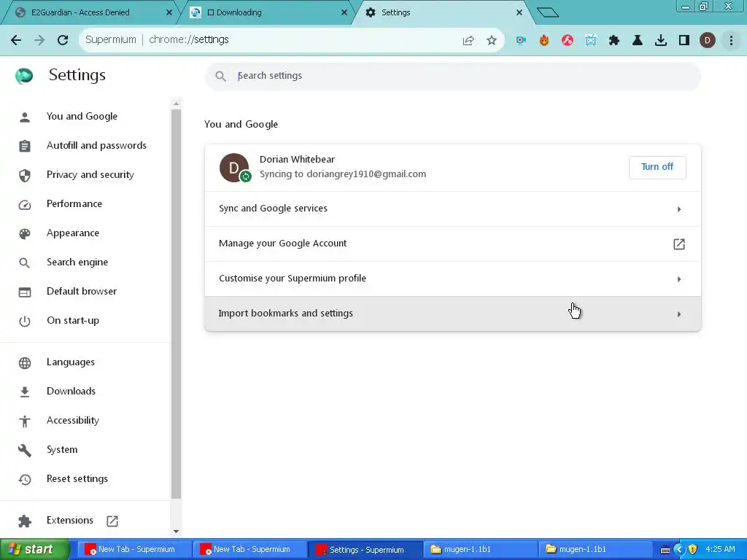
Task: Open Downloads settings section
Action: [x=71, y=392]
